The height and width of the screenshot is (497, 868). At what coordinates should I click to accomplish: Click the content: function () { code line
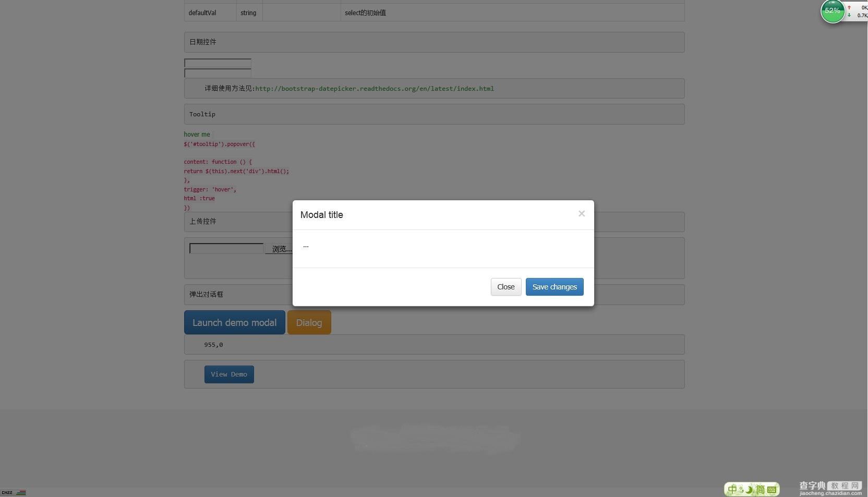218,162
